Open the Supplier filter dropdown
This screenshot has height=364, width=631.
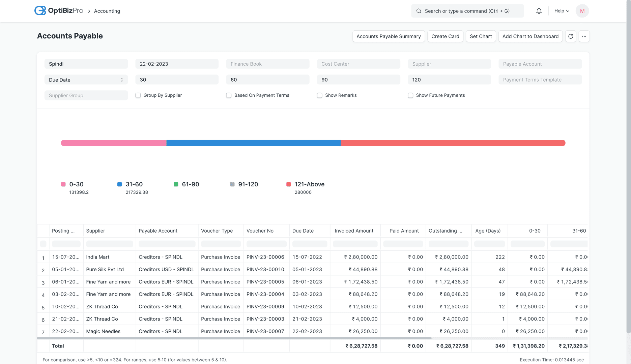(449, 64)
